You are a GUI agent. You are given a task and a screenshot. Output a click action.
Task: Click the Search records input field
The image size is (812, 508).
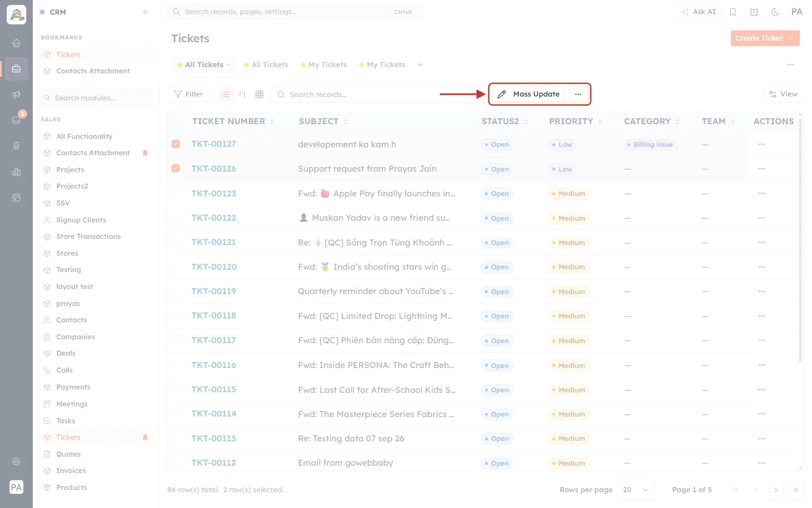(379, 94)
